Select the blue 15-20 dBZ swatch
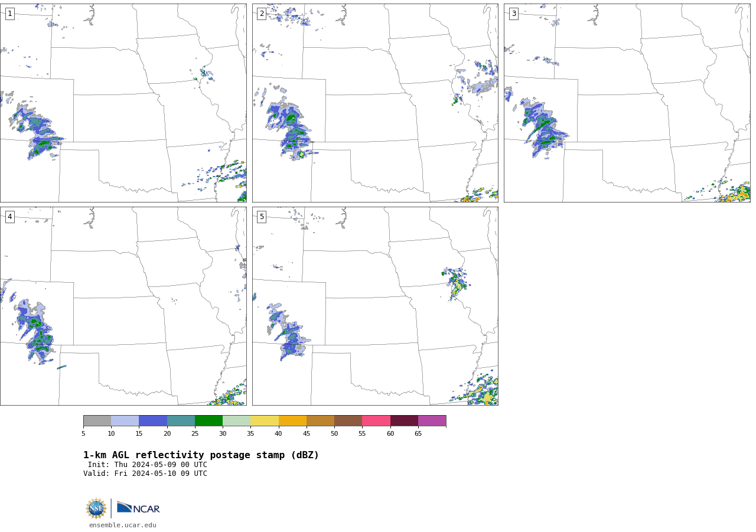 tap(153, 420)
